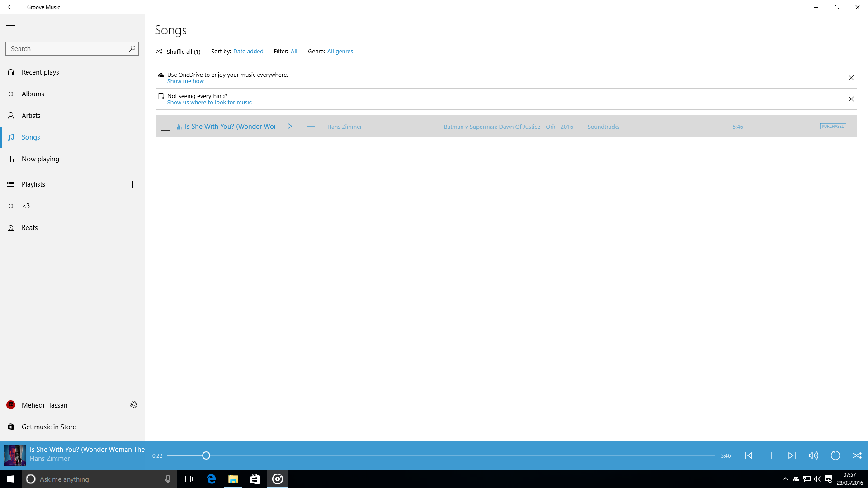Open Action Center notifications icon
This screenshot has width=868, height=488.
click(829, 479)
